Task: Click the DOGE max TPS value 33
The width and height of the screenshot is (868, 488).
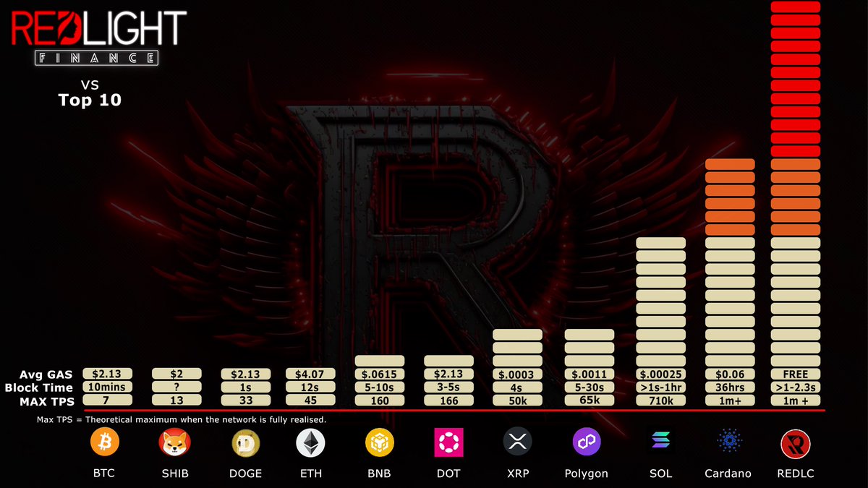Action: (x=245, y=400)
